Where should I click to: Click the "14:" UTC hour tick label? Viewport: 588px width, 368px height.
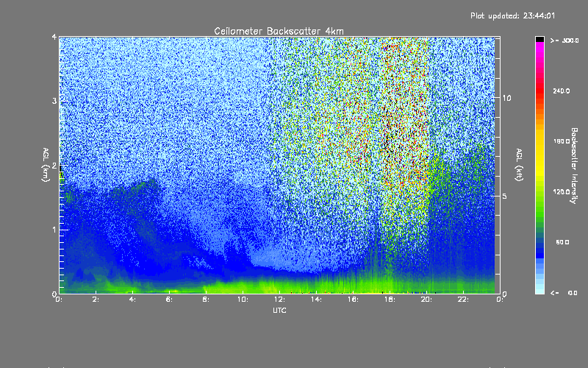[x=316, y=300]
